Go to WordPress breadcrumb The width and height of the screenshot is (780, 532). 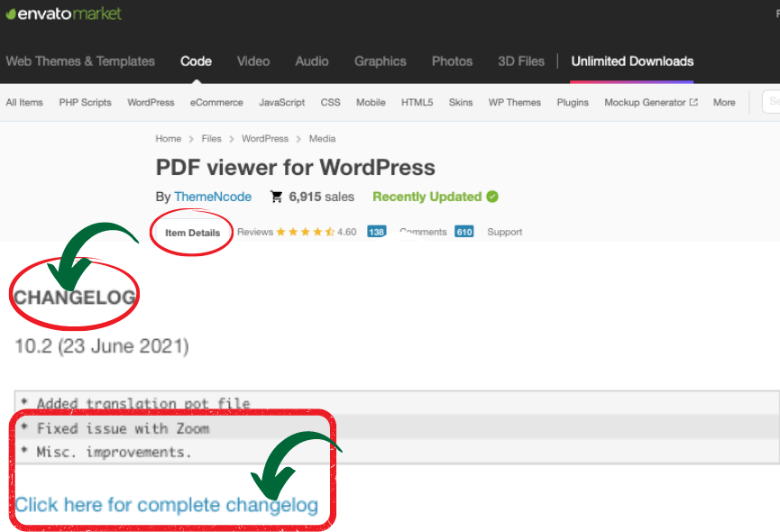pyautogui.click(x=264, y=139)
